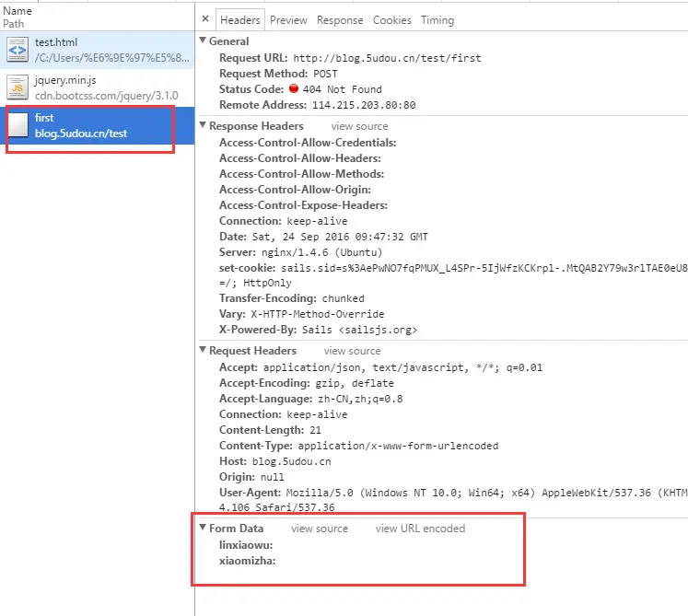Click view URL encoded link
This screenshot has height=616, width=688.
[x=420, y=529]
